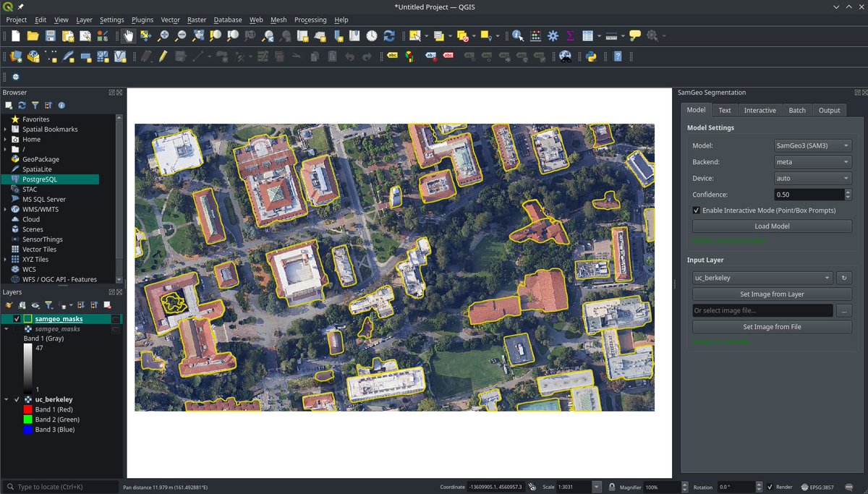
Task: Toggle visibility of samgeo_masks vector layer
Action: (17, 319)
